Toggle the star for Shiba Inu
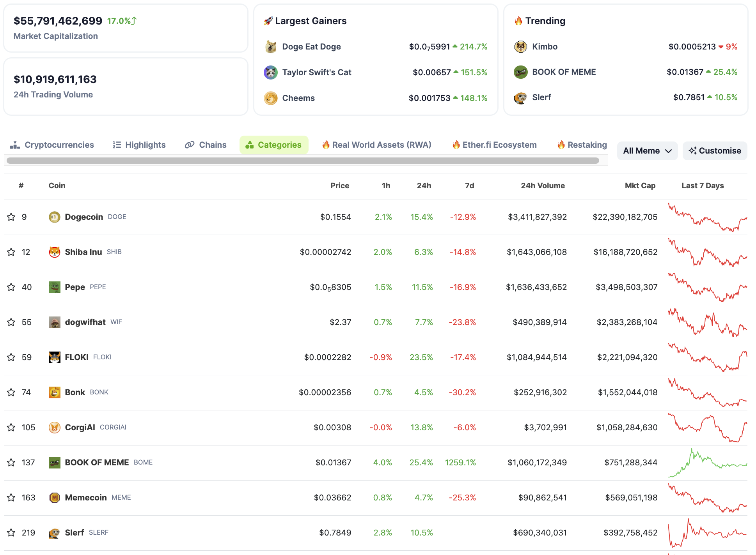 coord(11,252)
